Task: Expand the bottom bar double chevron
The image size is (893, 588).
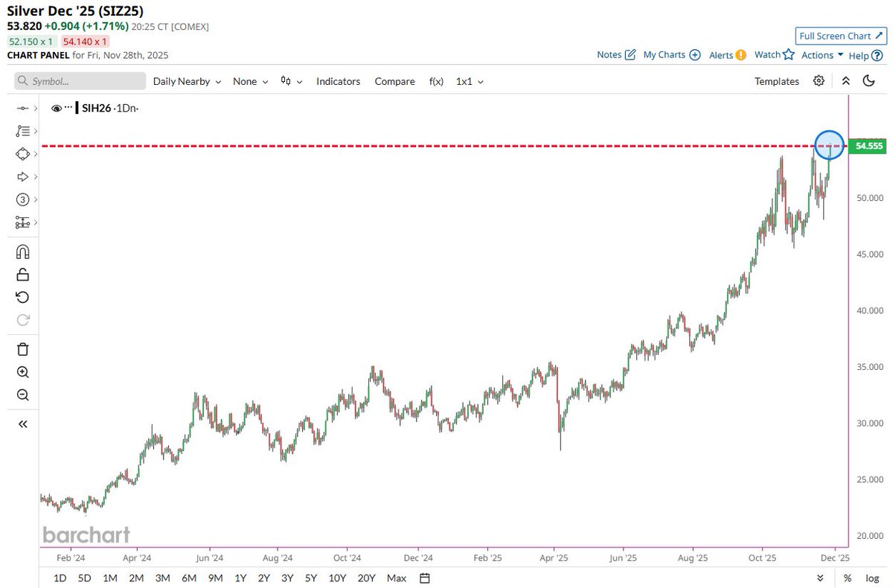Action: pos(819,578)
